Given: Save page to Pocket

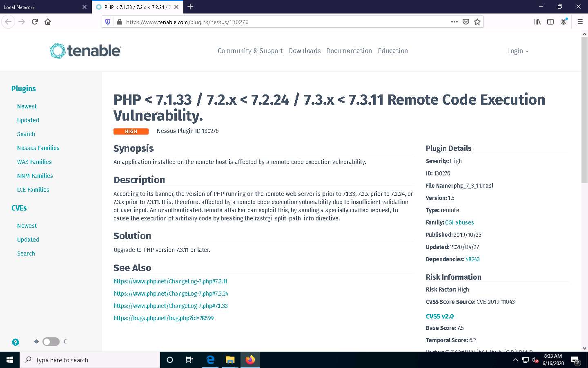Looking at the screenshot, I should [x=465, y=22].
